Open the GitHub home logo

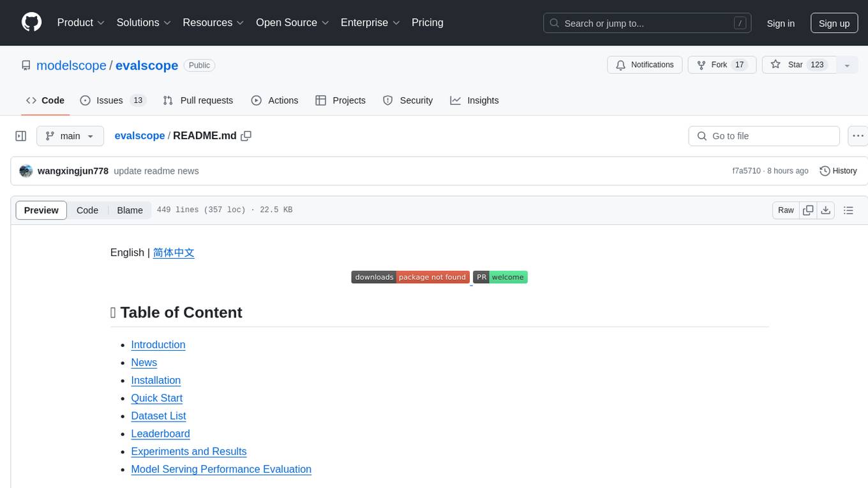point(32,22)
